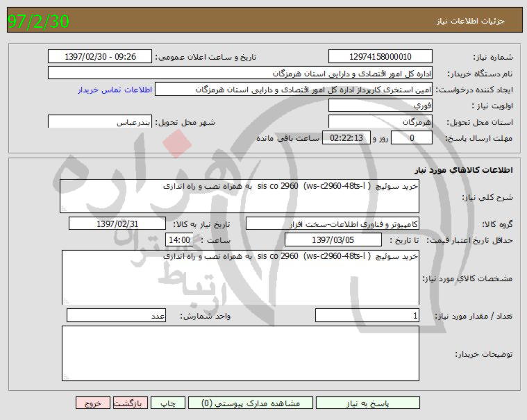527x420 pixels.
Task: Click the شهر محل تحویل field بندرعباس
Action: (x=100, y=121)
